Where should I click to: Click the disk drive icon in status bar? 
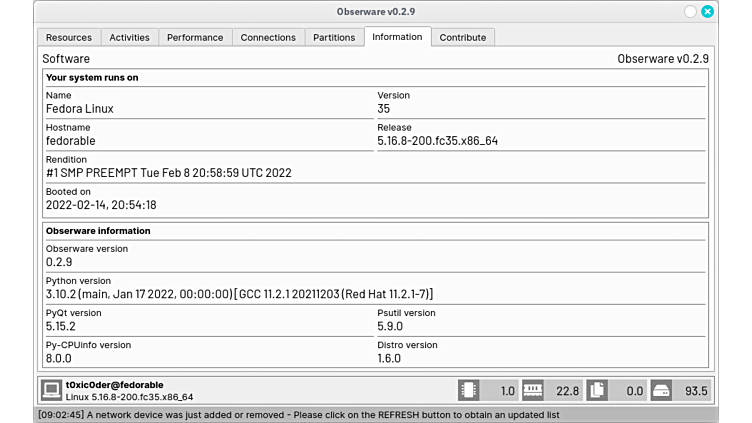click(x=662, y=391)
